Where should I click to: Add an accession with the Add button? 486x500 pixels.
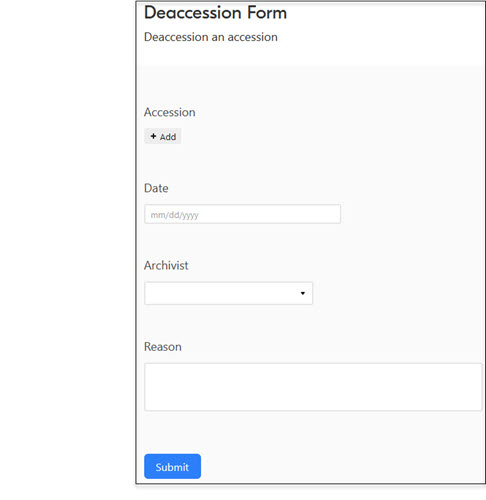point(163,136)
